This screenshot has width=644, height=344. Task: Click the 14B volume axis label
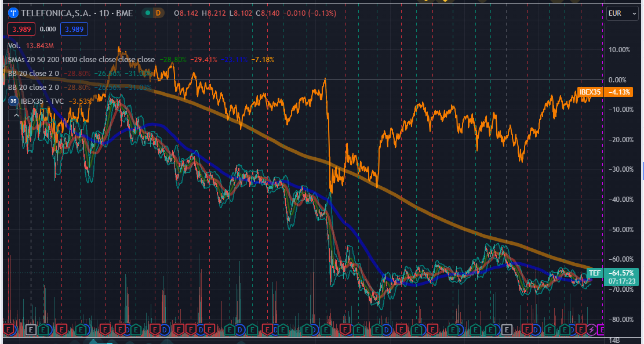point(614,340)
